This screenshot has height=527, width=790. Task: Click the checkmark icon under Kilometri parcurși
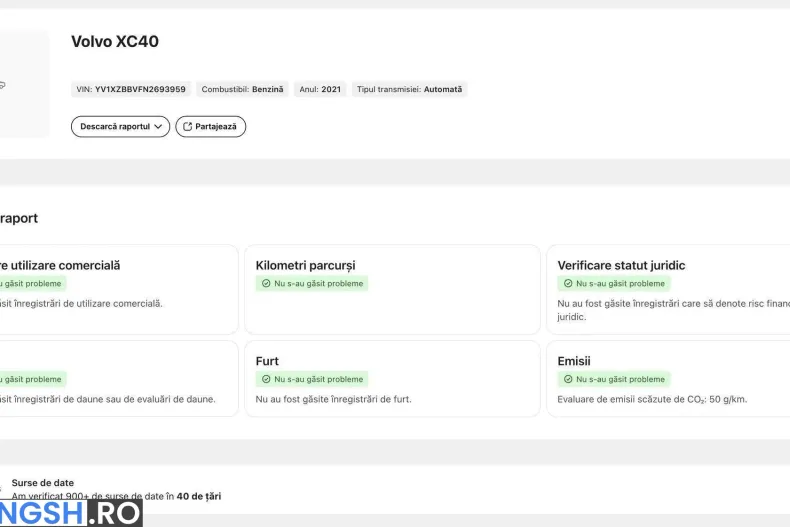(266, 284)
